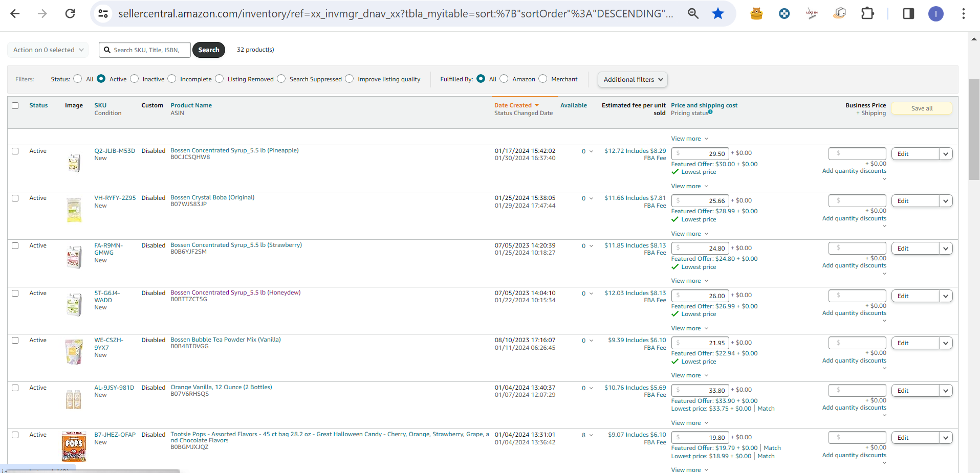980x473 pixels.
Task: Open the Chrome three-dot menu
Action: 963,14
